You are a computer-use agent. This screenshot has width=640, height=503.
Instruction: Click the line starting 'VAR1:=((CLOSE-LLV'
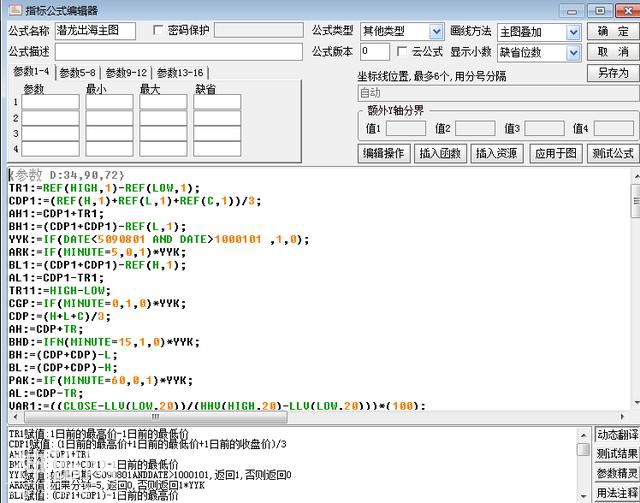click(x=217, y=406)
